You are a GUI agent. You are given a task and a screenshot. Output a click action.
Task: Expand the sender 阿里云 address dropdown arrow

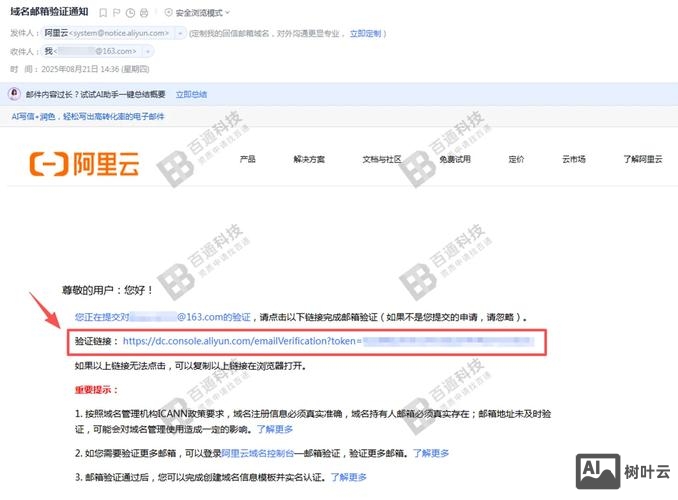pyautogui.click(x=180, y=33)
